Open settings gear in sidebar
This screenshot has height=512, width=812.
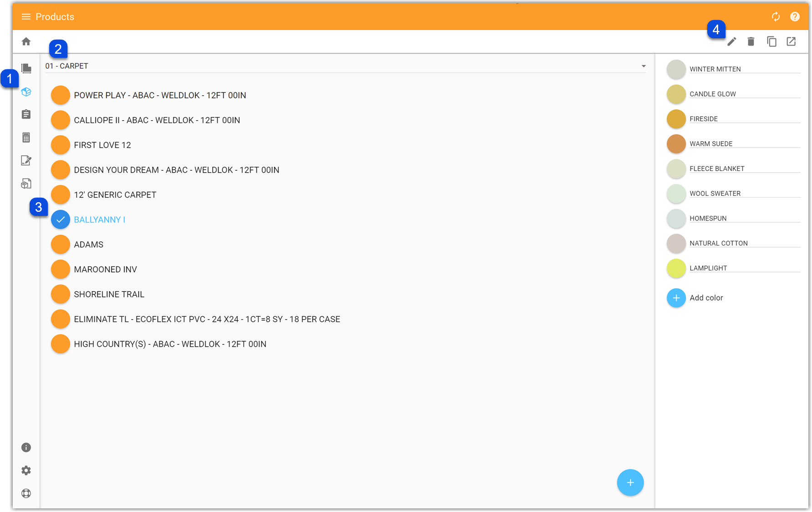pos(26,471)
